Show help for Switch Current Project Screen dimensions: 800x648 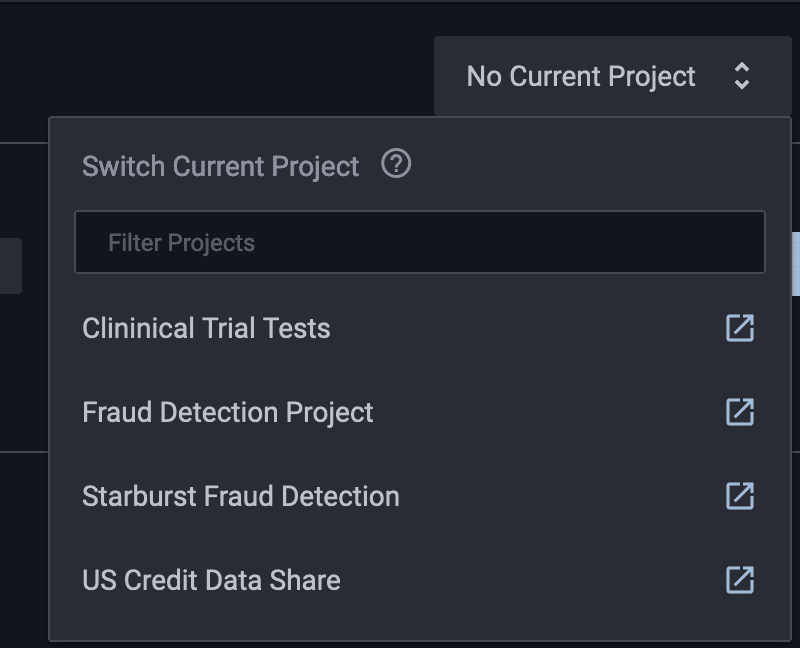(396, 164)
